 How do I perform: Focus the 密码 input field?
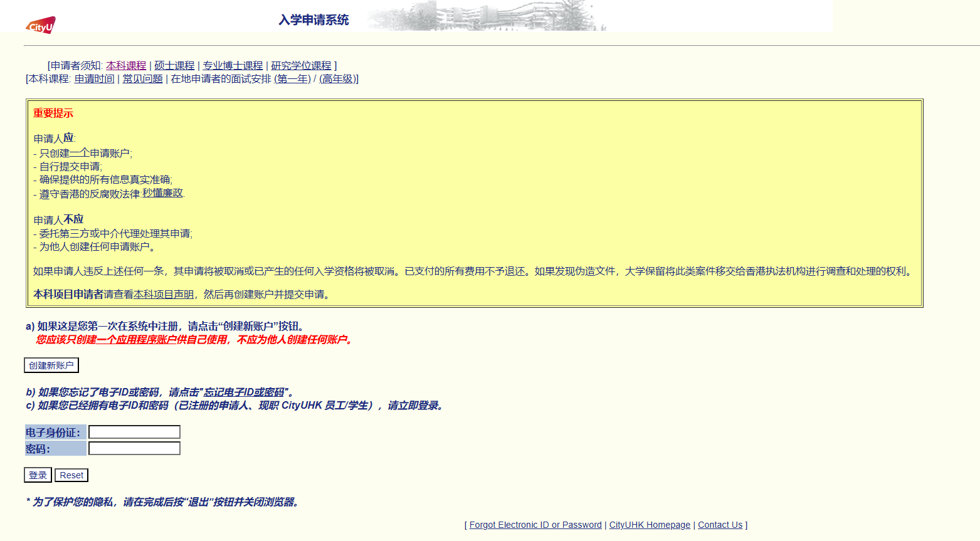(x=134, y=448)
